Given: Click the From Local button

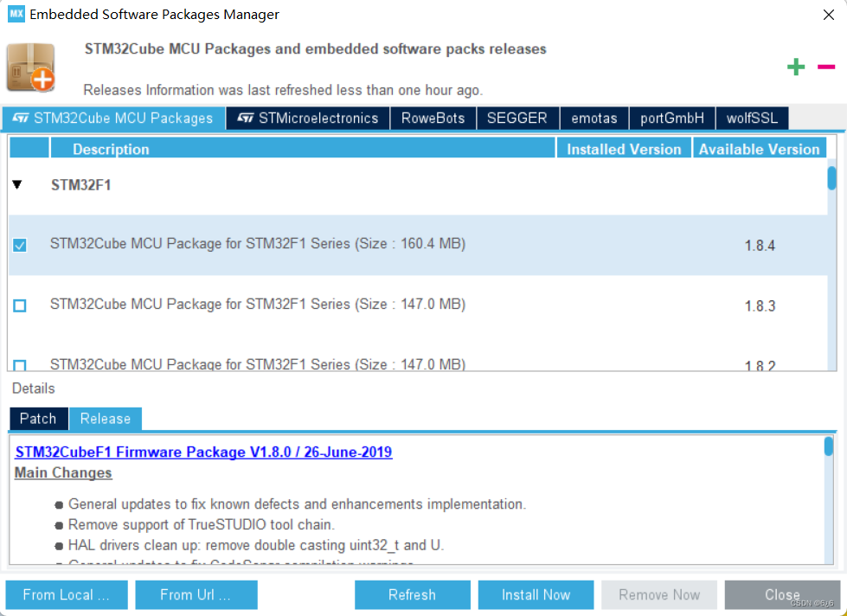Looking at the screenshot, I should [67, 595].
